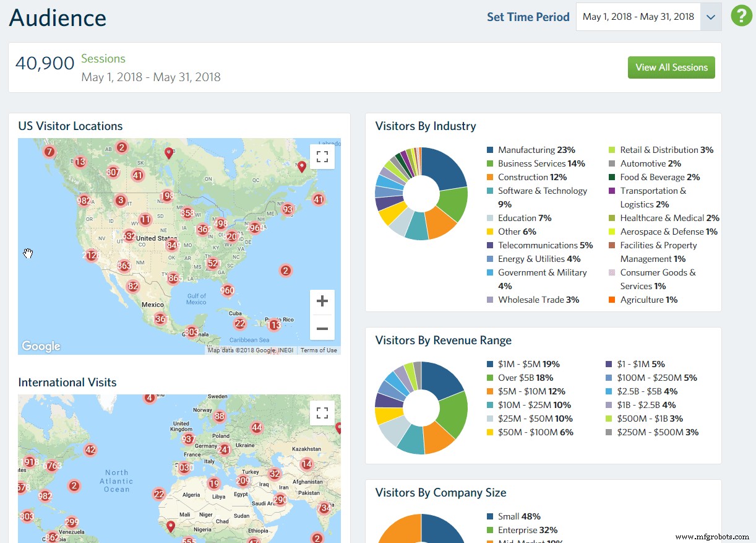Open the green help icon

pos(741,16)
